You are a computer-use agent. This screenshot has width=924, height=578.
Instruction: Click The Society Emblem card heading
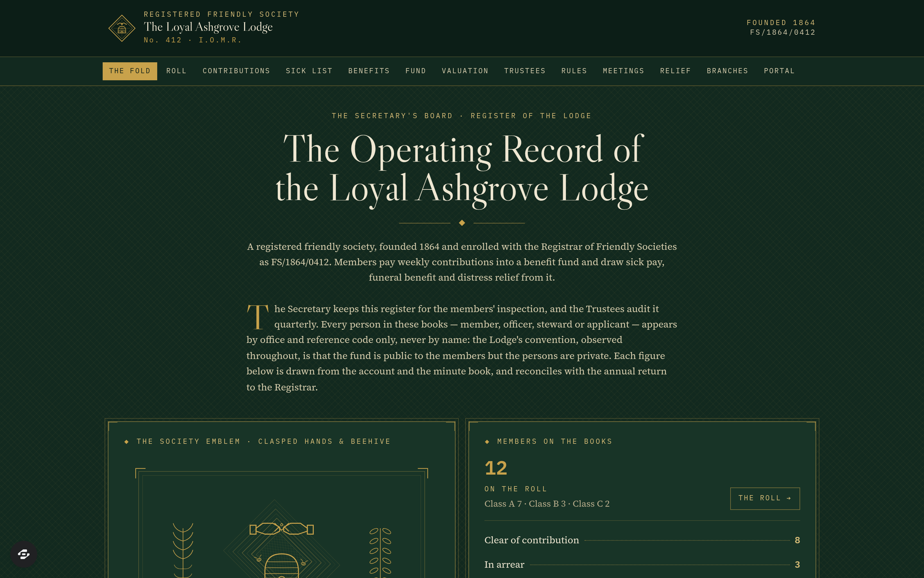[x=263, y=442]
